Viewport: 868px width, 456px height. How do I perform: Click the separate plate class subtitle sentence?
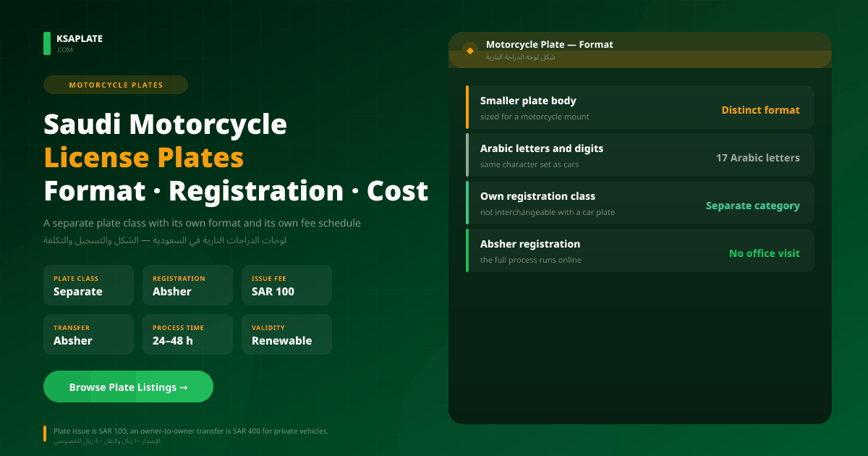click(202, 223)
